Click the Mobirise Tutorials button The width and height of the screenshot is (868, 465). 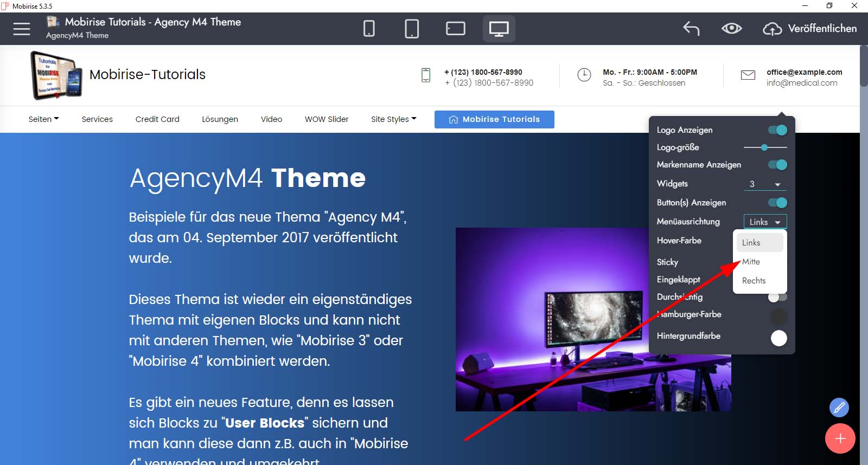494,119
